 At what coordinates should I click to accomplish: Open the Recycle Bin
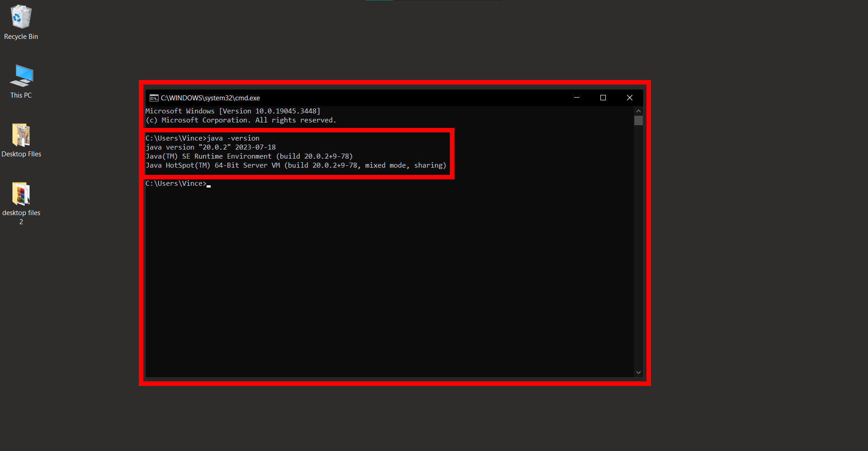(x=21, y=16)
